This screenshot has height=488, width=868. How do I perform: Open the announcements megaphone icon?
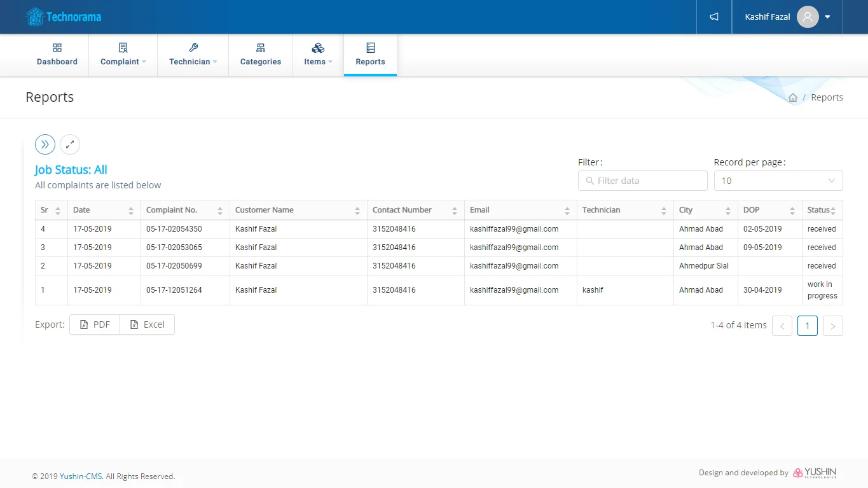pos(714,17)
